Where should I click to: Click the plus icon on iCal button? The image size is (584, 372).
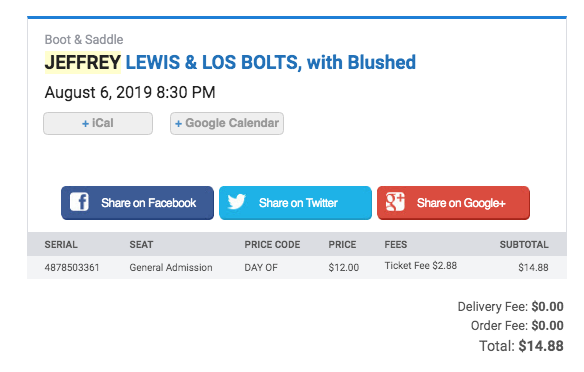pyautogui.click(x=85, y=124)
